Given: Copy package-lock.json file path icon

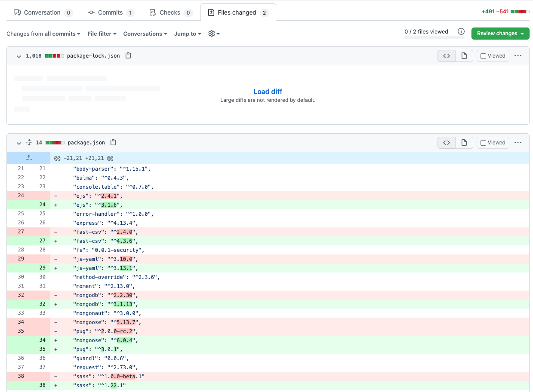Looking at the screenshot, I should tap(128, 56).
